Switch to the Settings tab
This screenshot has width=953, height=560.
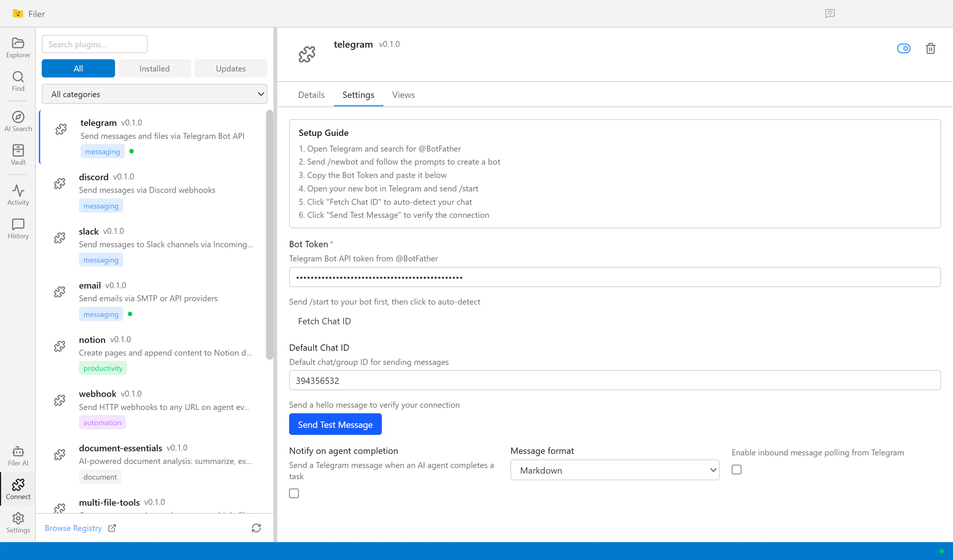358,95
